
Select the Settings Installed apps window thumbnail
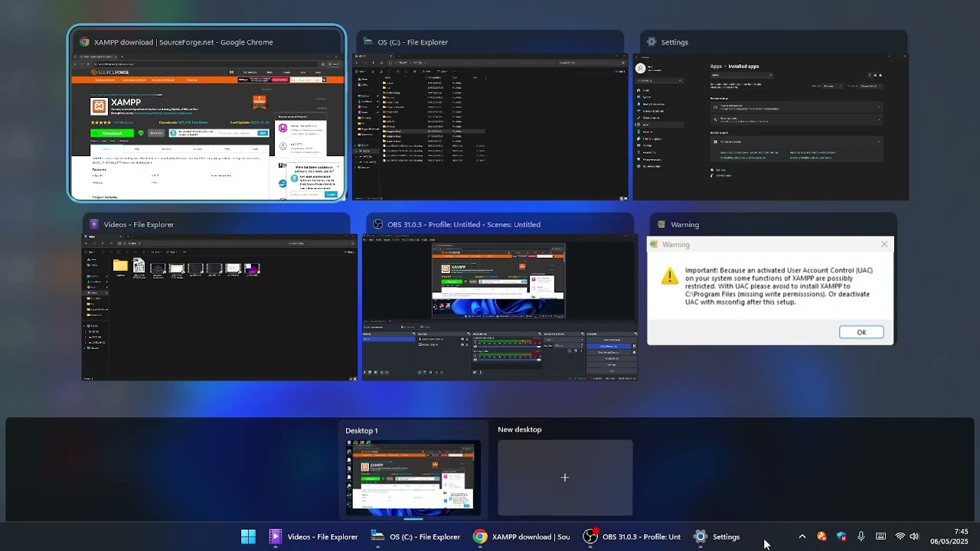coord(770,127)
